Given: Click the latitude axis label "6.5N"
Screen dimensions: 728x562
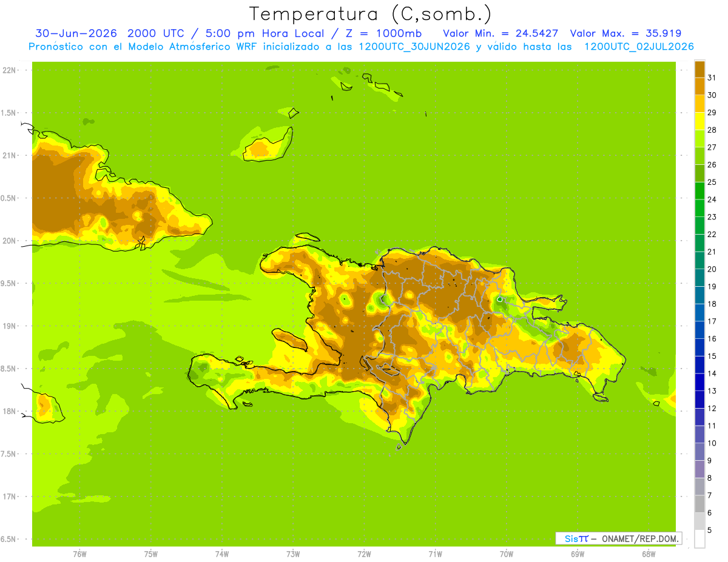Looking at the screenshot, I should pos(9,539).
